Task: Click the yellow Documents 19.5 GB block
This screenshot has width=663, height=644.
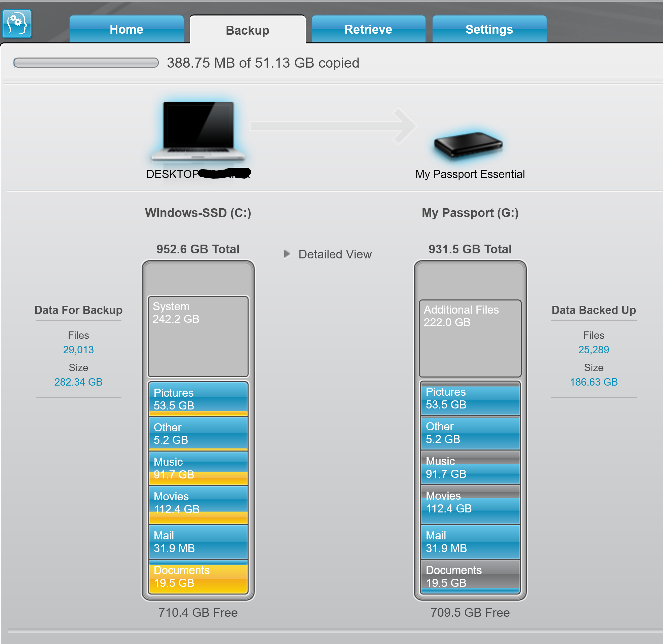Action: click(198, 576)
